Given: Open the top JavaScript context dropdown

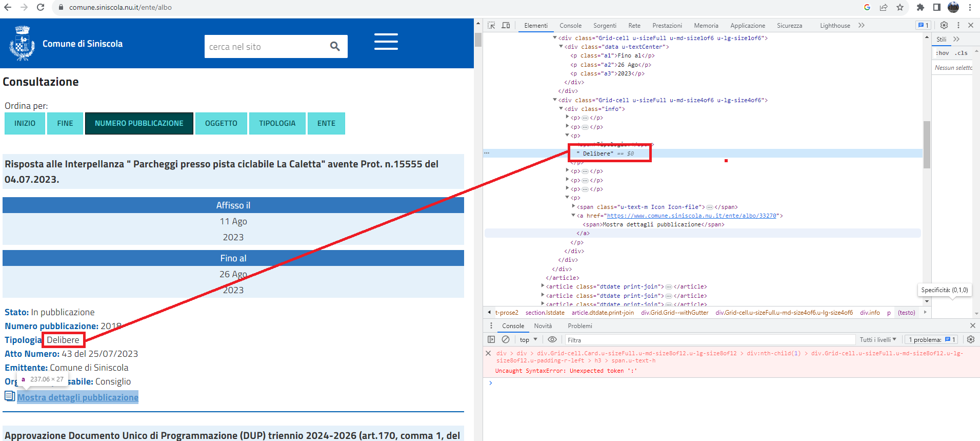Looking at the screenshot, I should 528,339.
